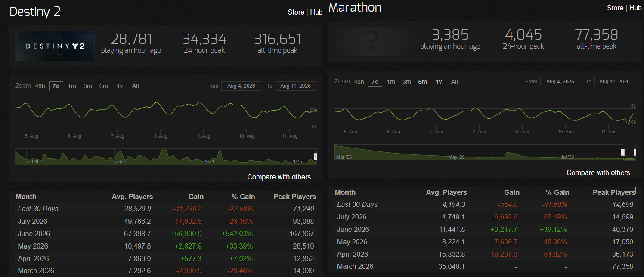Click Marathon From date field
The height and width of the screenshot is (277, 644).
point(560,82)
